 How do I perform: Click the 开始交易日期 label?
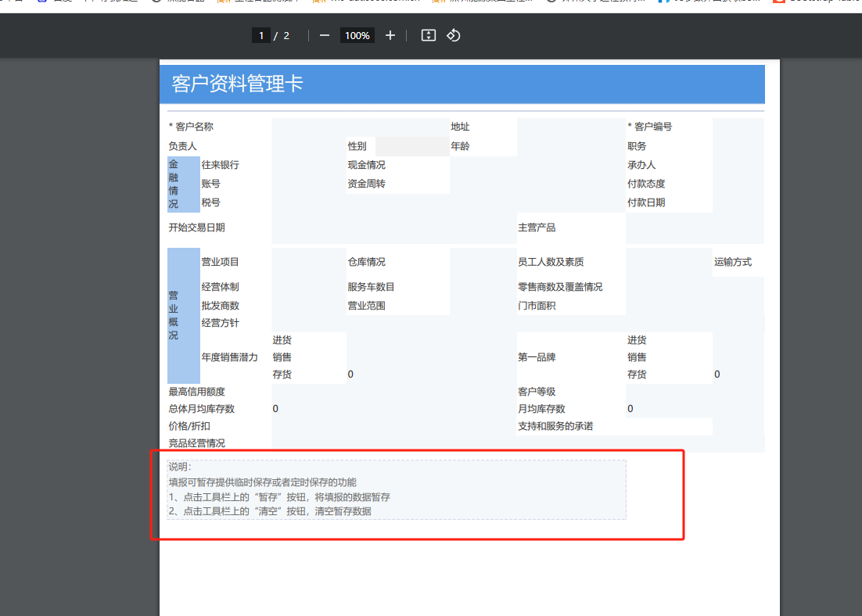196,227
